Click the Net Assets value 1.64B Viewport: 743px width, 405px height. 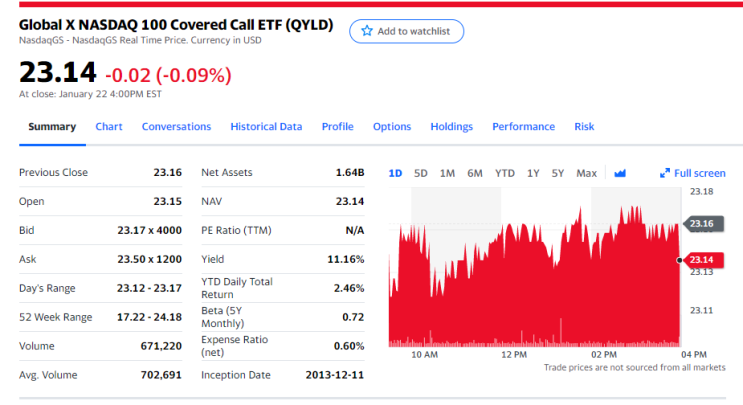(x=350, y=172)
